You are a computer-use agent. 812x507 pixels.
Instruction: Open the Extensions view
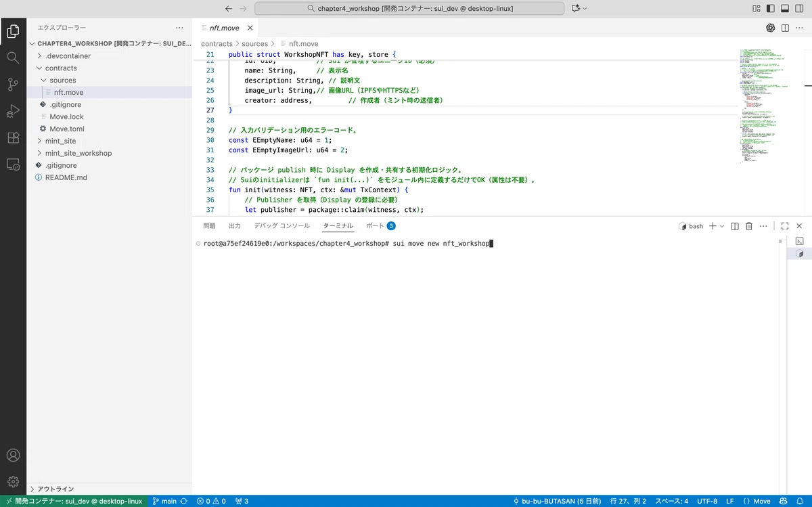coord(13,137)
